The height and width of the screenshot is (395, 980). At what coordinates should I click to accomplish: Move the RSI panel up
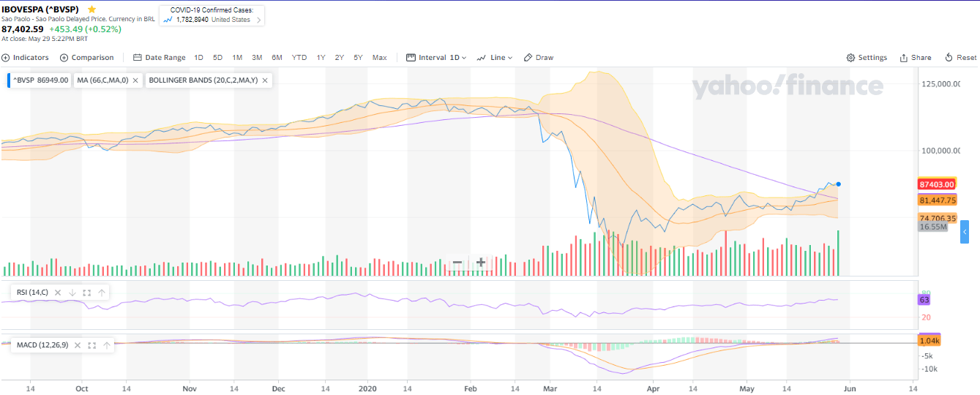(x=102, y=293)
